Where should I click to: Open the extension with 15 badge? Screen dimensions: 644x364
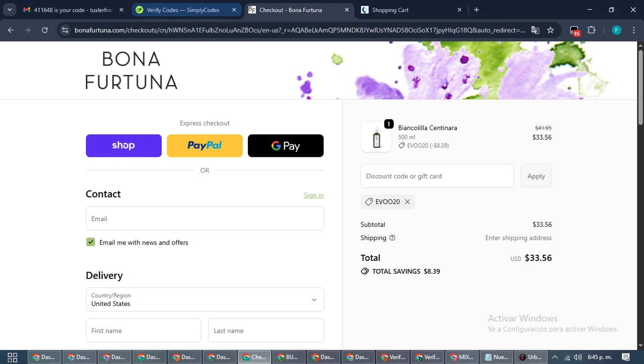pyautogui.click(x=574, y=31)
